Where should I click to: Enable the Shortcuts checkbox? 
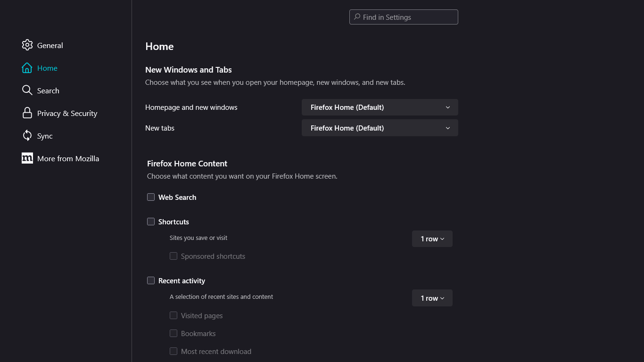coord(151,222)
